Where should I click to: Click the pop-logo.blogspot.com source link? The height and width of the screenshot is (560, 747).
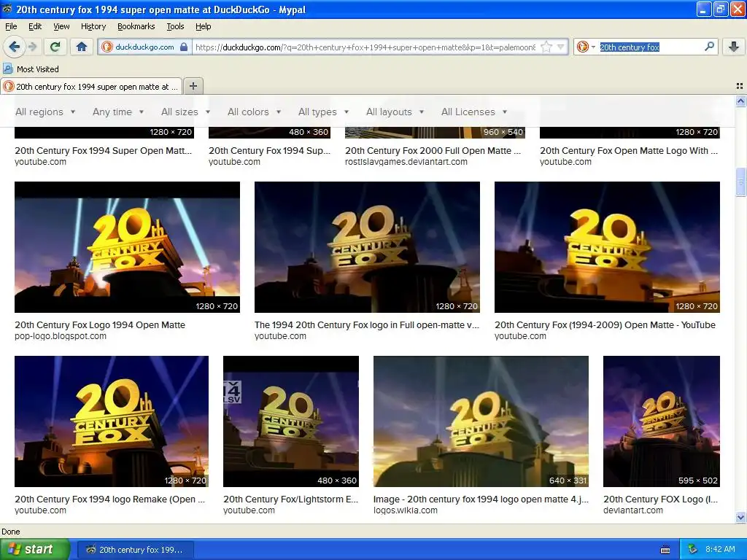(x=61, y=335)
